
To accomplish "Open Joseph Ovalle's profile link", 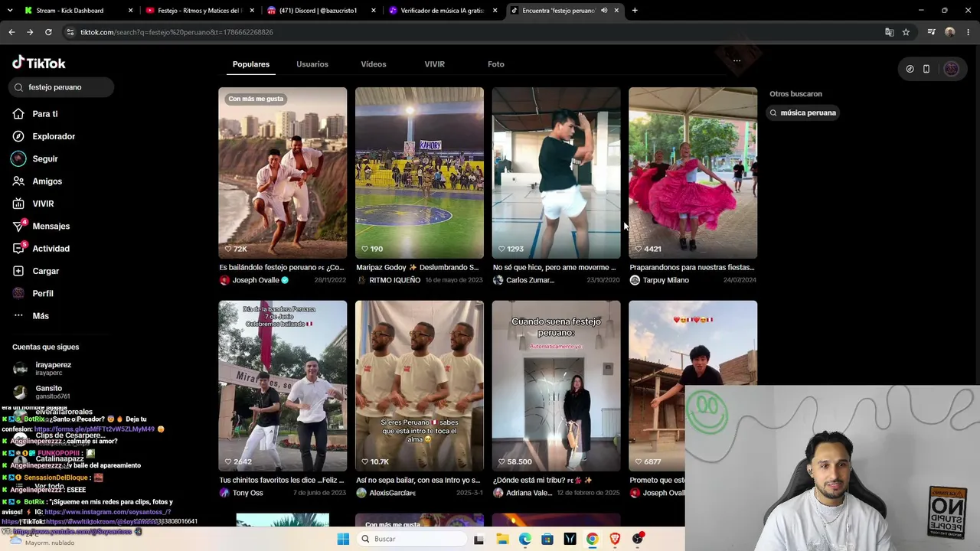I will (256, 280).
